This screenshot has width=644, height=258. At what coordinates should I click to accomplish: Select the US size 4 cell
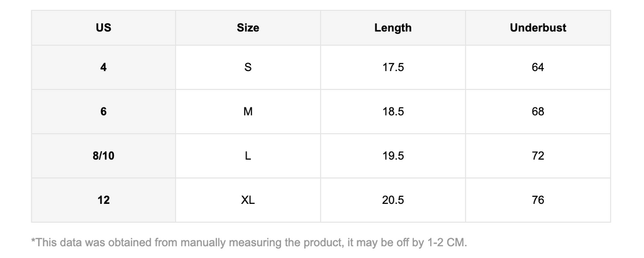104,67
